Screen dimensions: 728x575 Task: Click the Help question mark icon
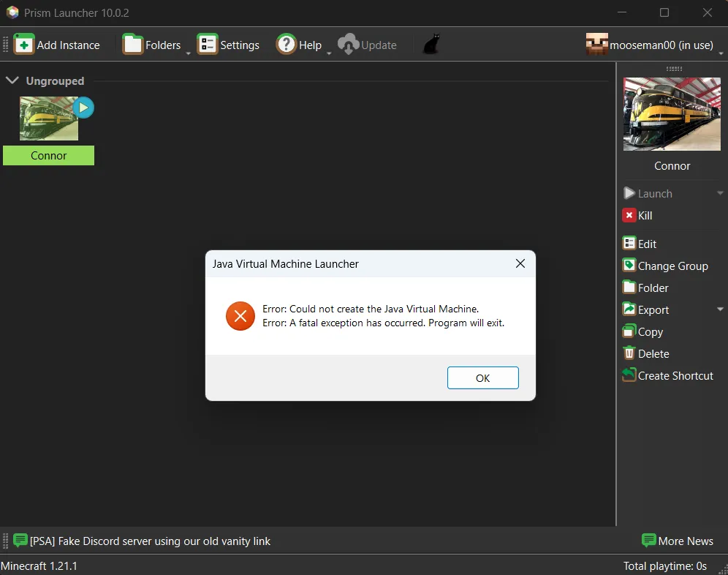[285, 44]
